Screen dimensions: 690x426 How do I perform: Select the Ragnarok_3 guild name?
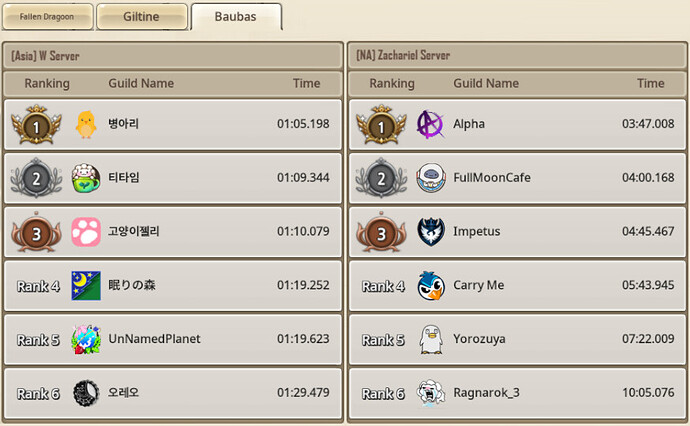(486, 392)
